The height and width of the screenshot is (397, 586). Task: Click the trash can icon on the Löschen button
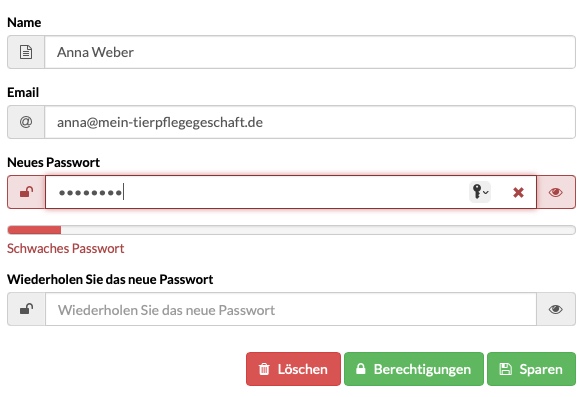click(x=264, y=369)
